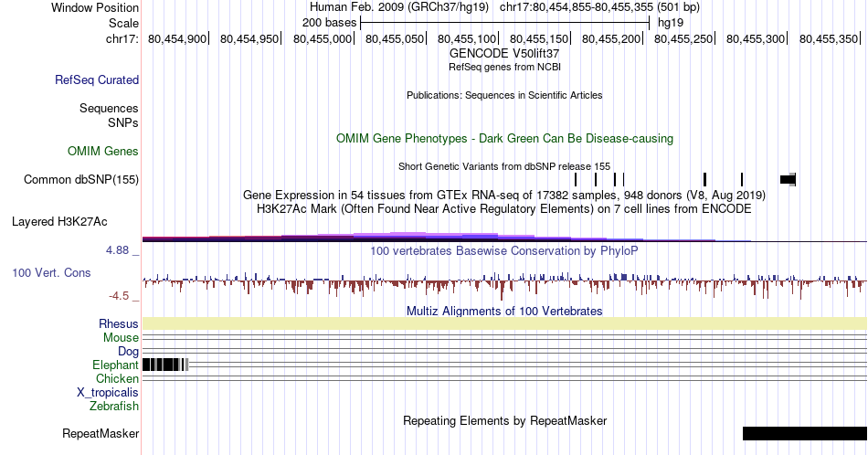Open the OMIM Gene Phenotypes track title
Screen dimensions: 868x455
504,138
